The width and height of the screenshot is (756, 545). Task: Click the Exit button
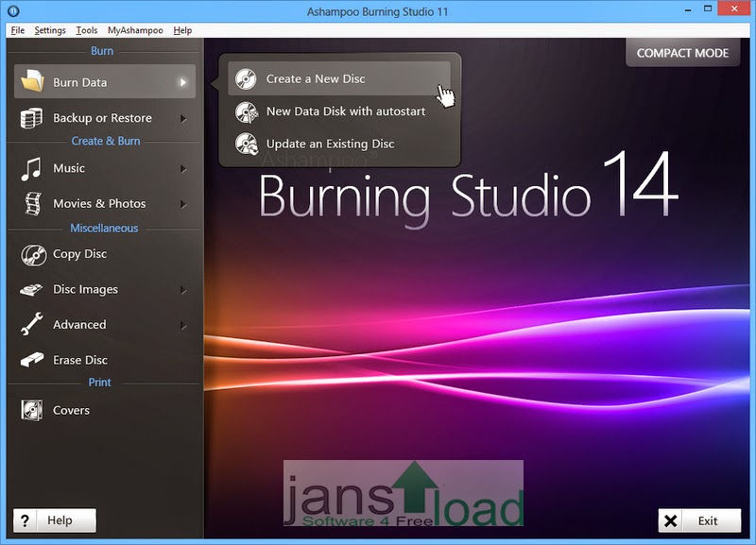click(x=699, y=520)
